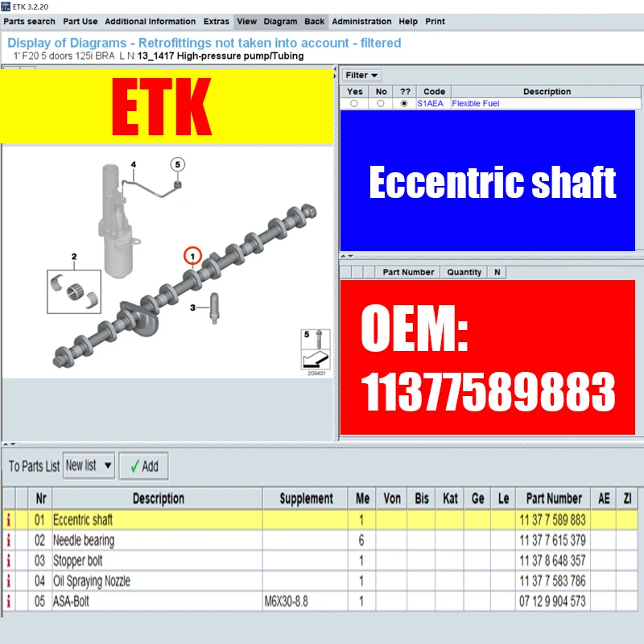Image resolution: width=644 pixels, height=644 pixels.
Task: Click callout 4 on the oil nozzle
Action: [133, 165]
